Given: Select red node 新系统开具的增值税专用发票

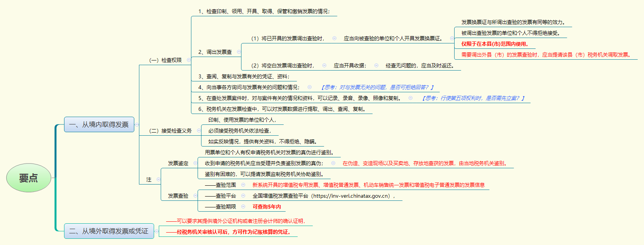Looking at the screenshot, I should 369,185.
